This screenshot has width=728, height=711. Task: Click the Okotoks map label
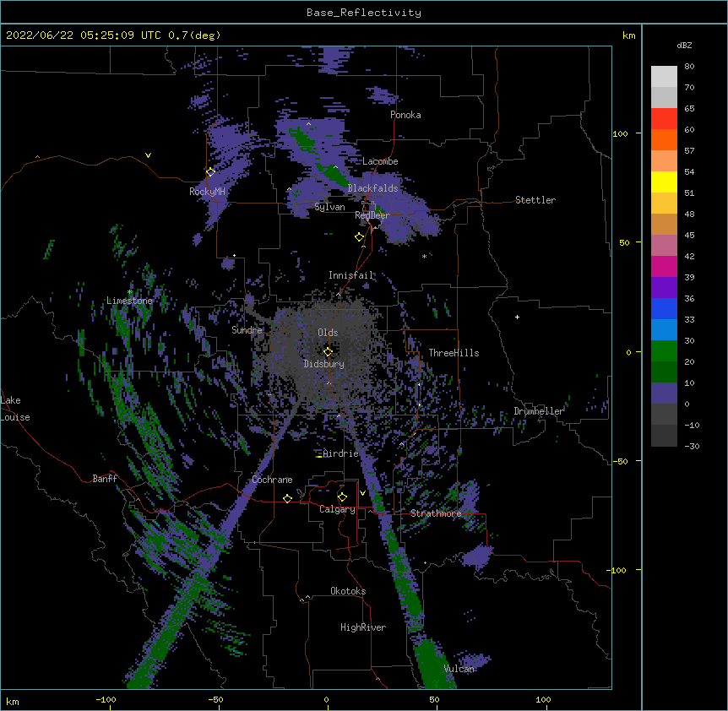pyautogui.click(x=348, y=591)
